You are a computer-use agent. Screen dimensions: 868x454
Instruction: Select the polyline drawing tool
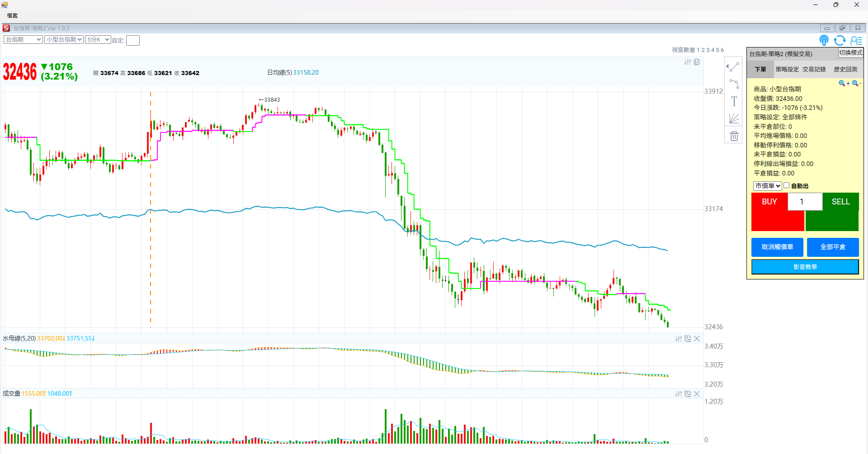click(x=734, y=84)
